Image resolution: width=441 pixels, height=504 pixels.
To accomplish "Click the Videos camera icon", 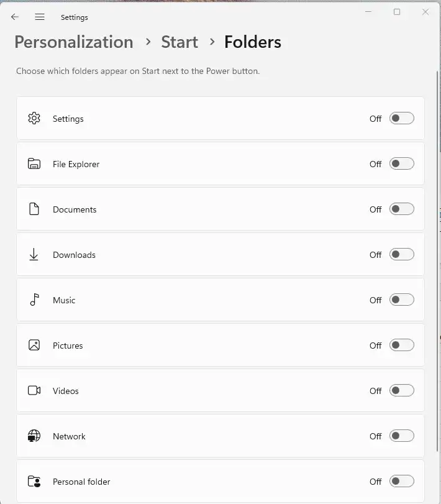I will click(34, 391).
